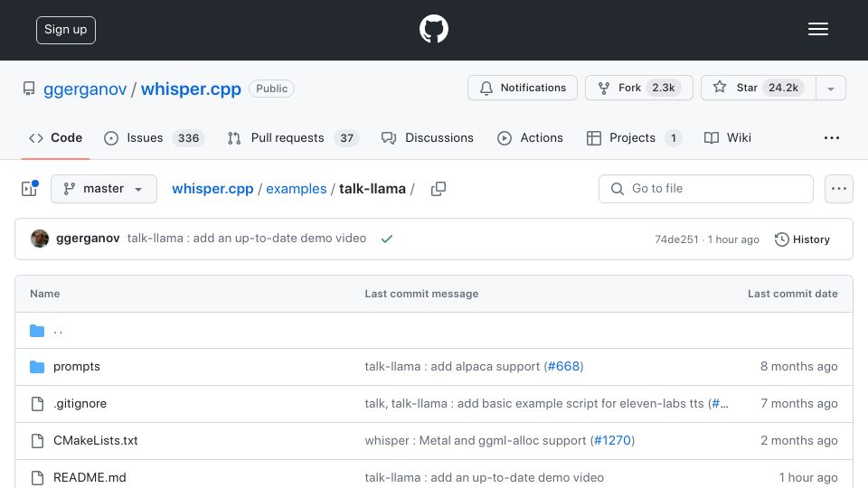The height and width of the screenshot is (488, 868).
Task: Click the 37 pull requests counter
Action: [x=346, y=137]
